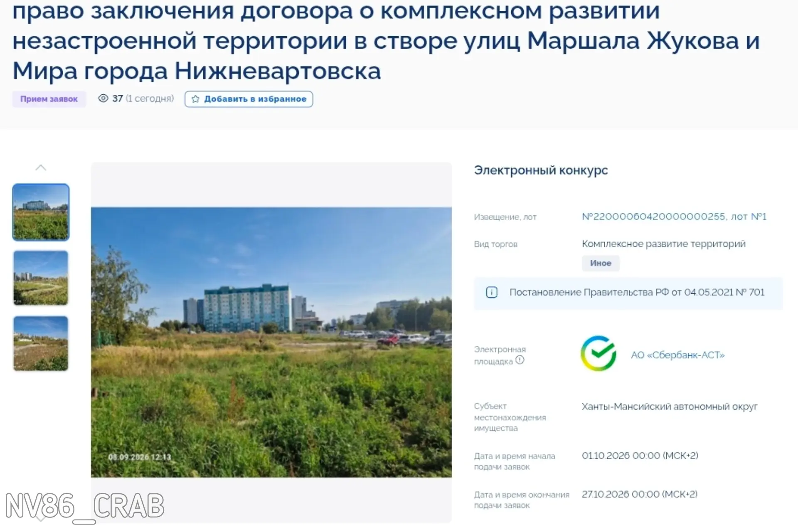Click the star icon in Добавить в избранное
This screenshot has height=532, width=798.
195,99
